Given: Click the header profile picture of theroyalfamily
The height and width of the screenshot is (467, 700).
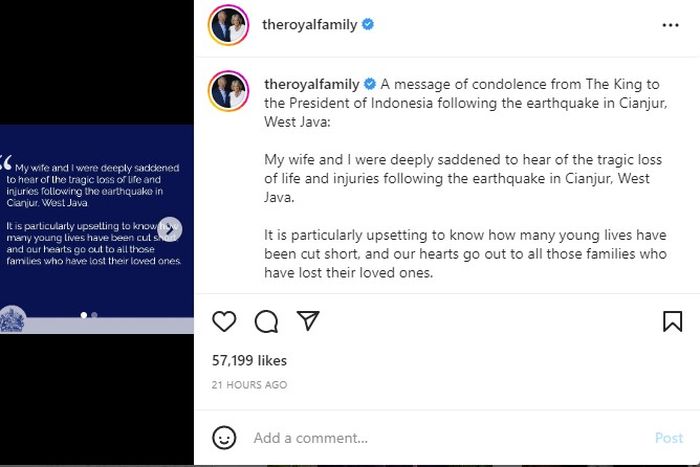Looking at the screenshot, I should (x=228, y=25).
